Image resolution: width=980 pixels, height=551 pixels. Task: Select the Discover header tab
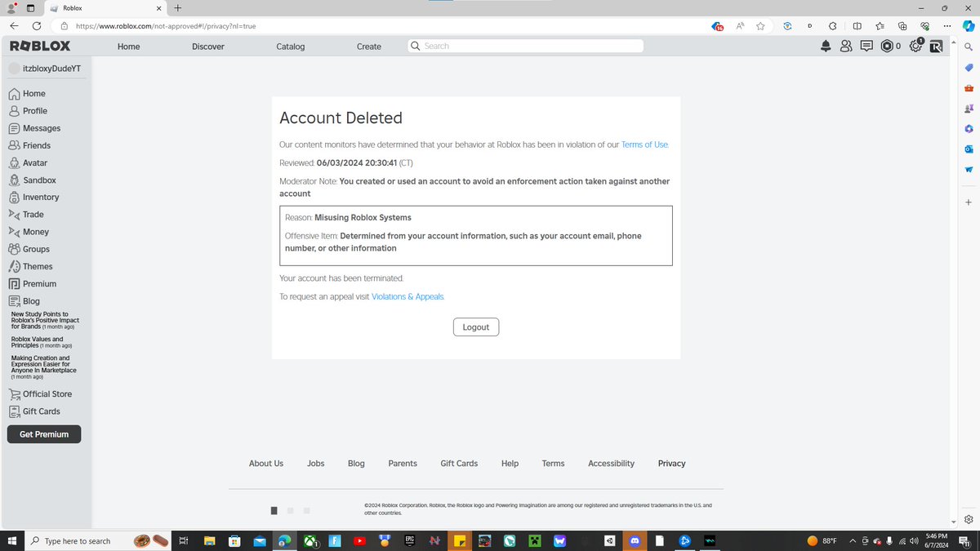[208, 47]
